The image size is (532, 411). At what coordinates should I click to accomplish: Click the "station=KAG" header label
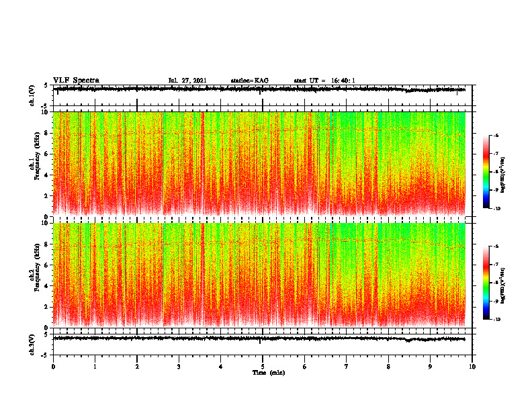coord(250,81)
